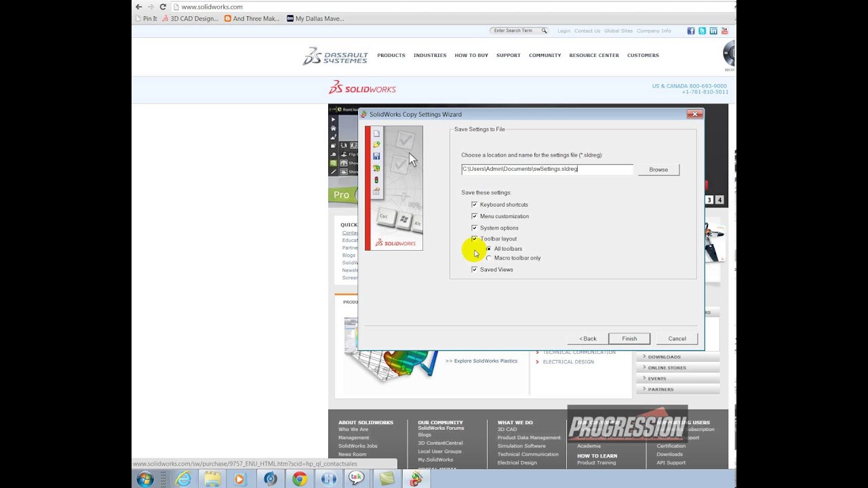Launch Internet Explorer from taskbar

[x=183, y=479]
